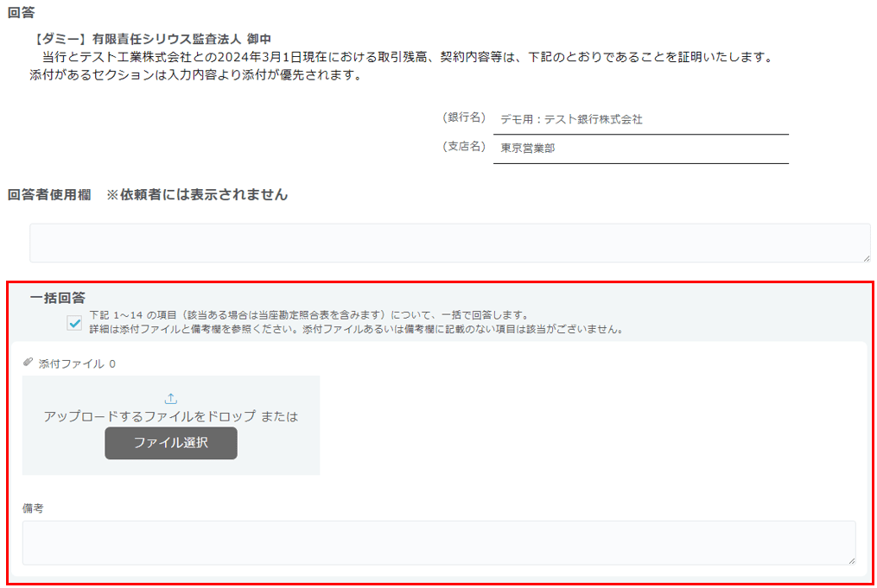Click the paperclip attachment icon
877x588 pixels.
[x=28, y=363]
